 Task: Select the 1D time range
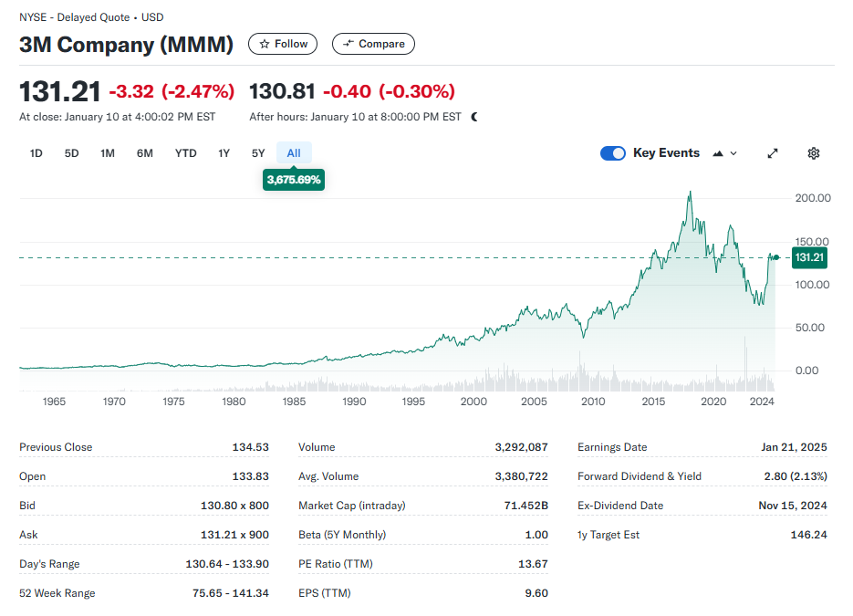(x=36, y=153)
